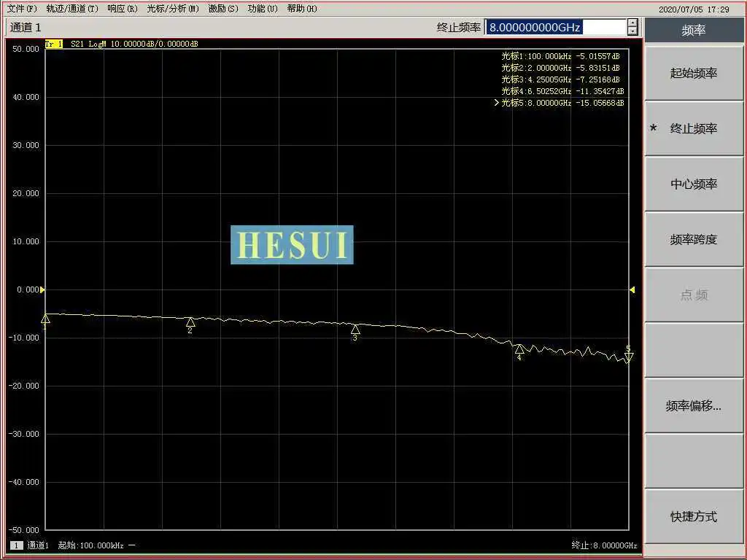Click the 中心频率 softkey button

point(694,184)
